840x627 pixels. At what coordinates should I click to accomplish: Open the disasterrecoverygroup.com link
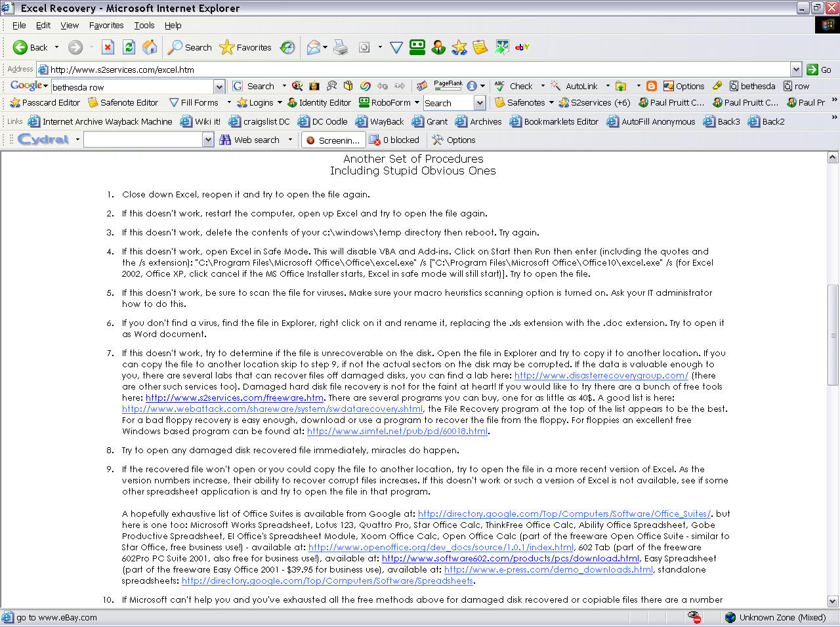point(601,375)
